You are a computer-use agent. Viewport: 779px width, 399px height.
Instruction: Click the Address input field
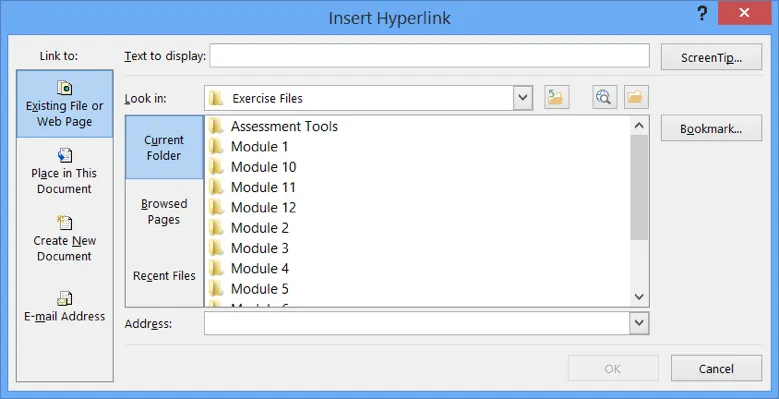click(417, 323)
